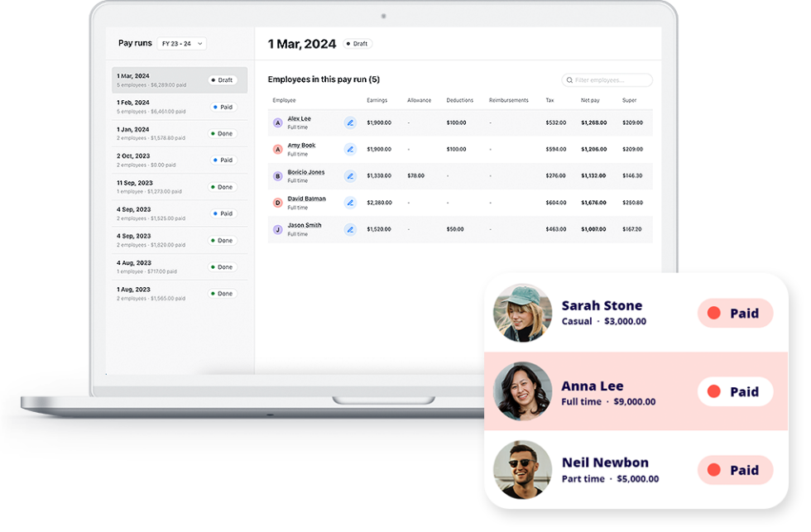The image size is (811, 532).
Task: Click the edit pencil icon for Jason Smith
Action: [x=350, y=229]
